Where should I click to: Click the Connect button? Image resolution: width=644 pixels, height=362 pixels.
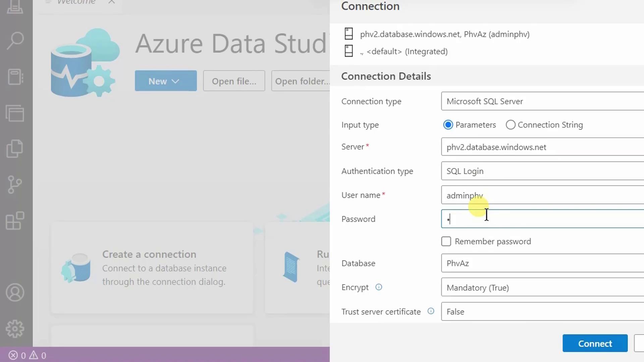pos(595,344)
